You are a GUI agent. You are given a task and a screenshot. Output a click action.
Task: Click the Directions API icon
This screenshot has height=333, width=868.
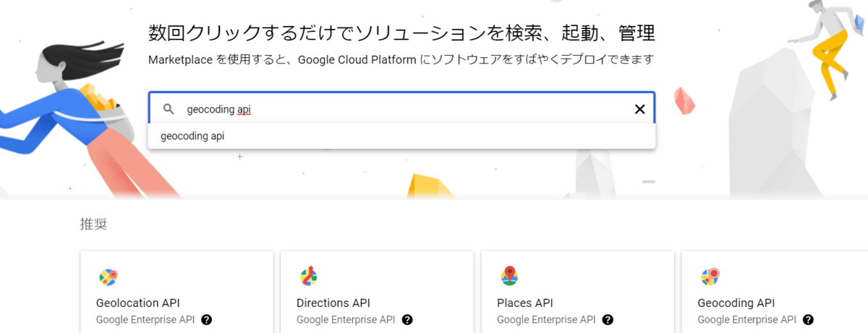click(309, 277)
